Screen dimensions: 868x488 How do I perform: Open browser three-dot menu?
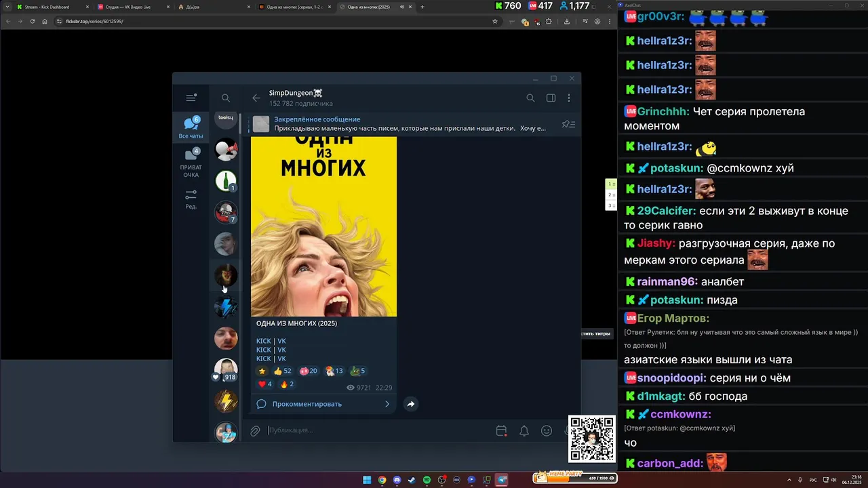tap(609, 21)
